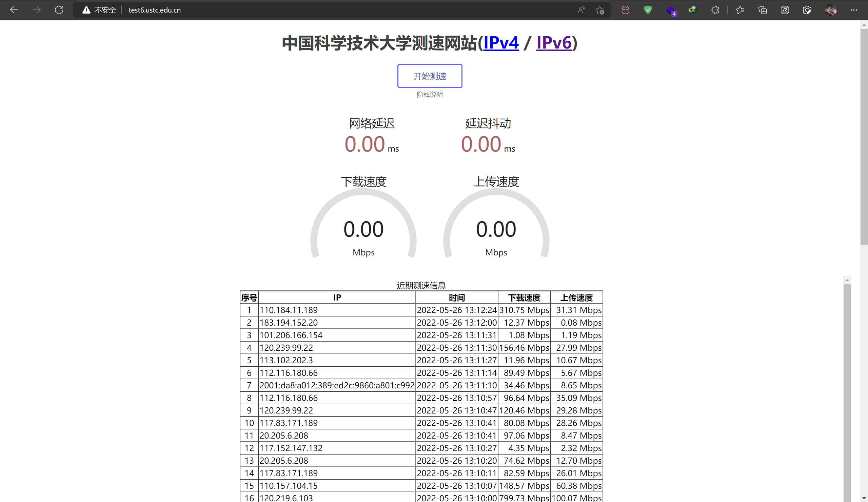Image resolution: width=868 pixels, height=502 pixels.
Task: Click the 延迟抖动 0.00 ms value
Action: [x=488, y=144]
